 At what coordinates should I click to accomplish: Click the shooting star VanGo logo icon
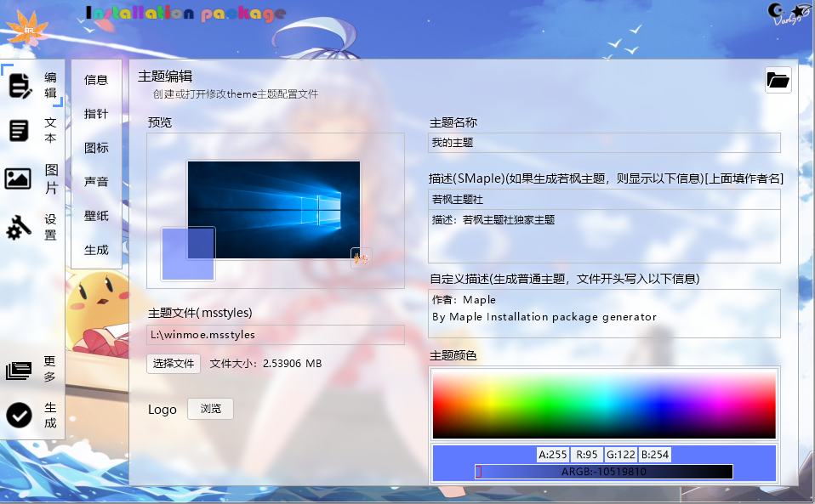798,11
